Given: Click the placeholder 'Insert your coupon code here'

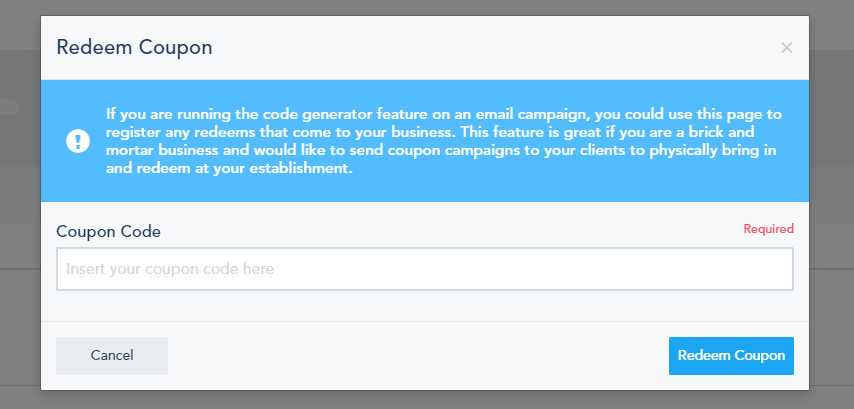Looking at the screenshot, I should [170, 269].
